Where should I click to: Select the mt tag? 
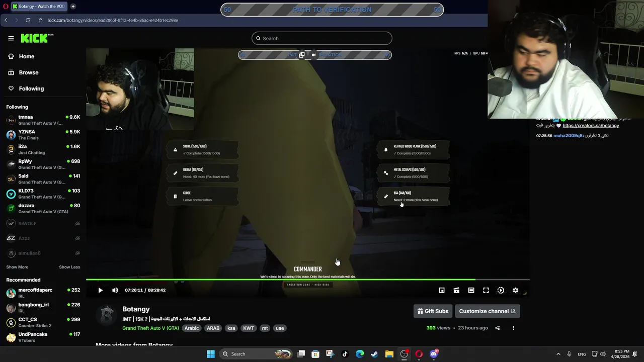265,328
